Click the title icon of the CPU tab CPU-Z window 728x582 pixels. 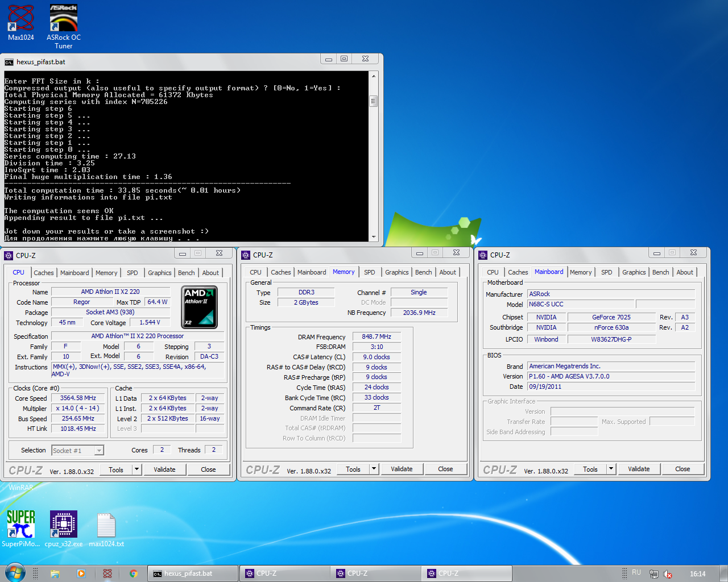9,255
